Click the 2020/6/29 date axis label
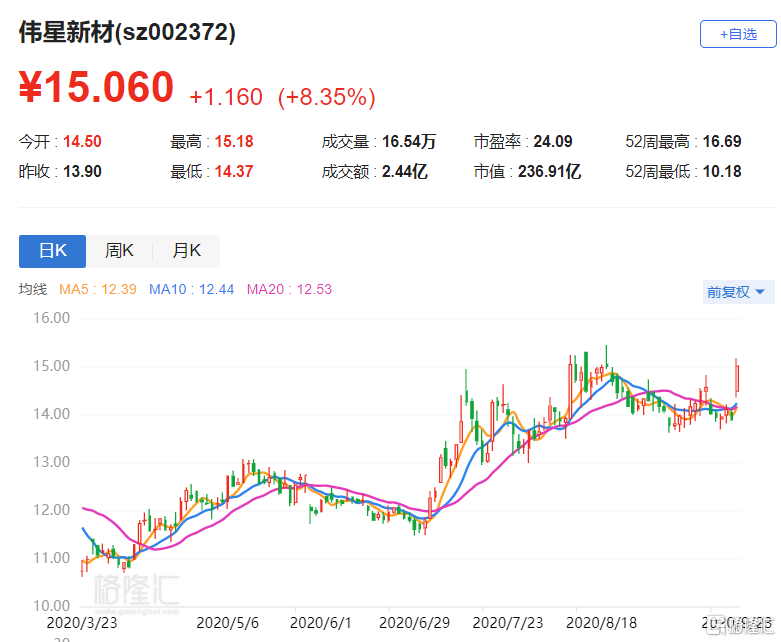The image size is (781, 642). (x=414, y=623)
